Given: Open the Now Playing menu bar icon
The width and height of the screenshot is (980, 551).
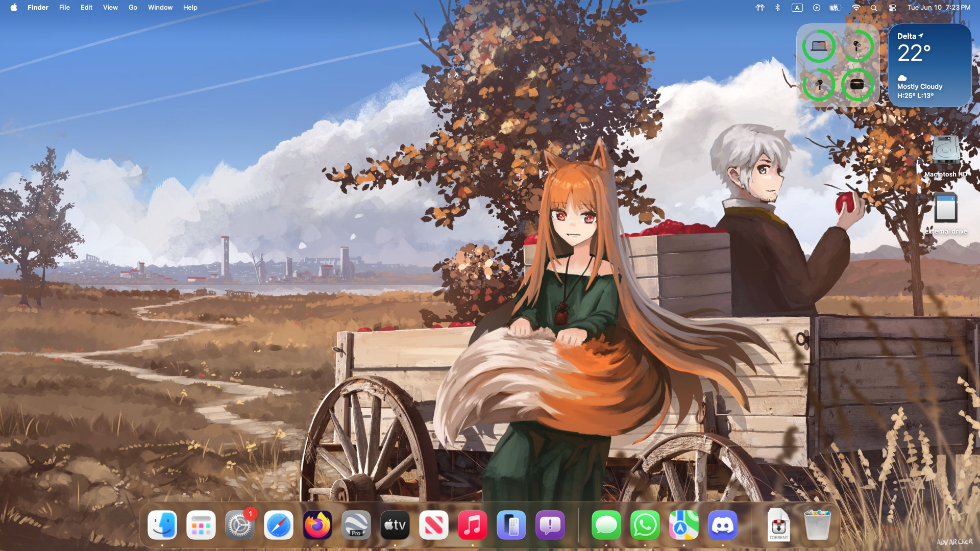Looking at the screenshot, I should 817,8.
